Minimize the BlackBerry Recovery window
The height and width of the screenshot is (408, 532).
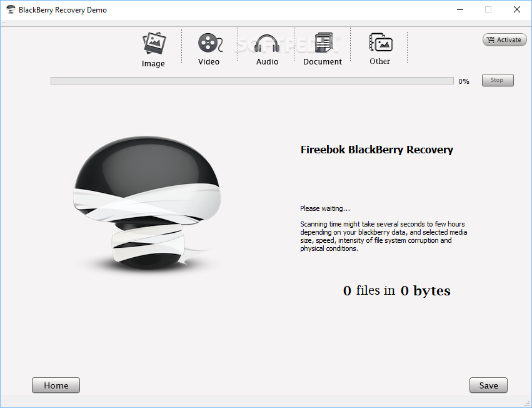click(x=460, y=9)
